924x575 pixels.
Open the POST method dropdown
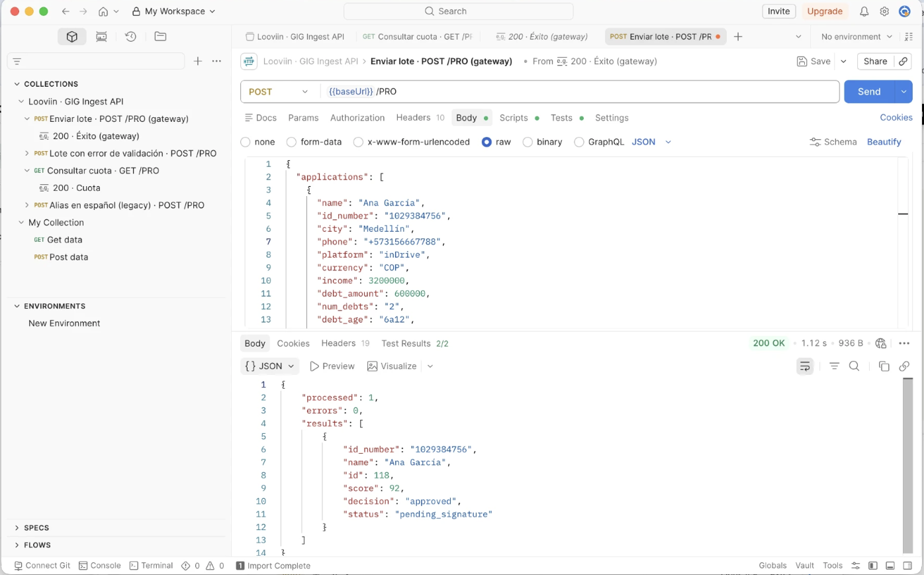click(279, 91)
